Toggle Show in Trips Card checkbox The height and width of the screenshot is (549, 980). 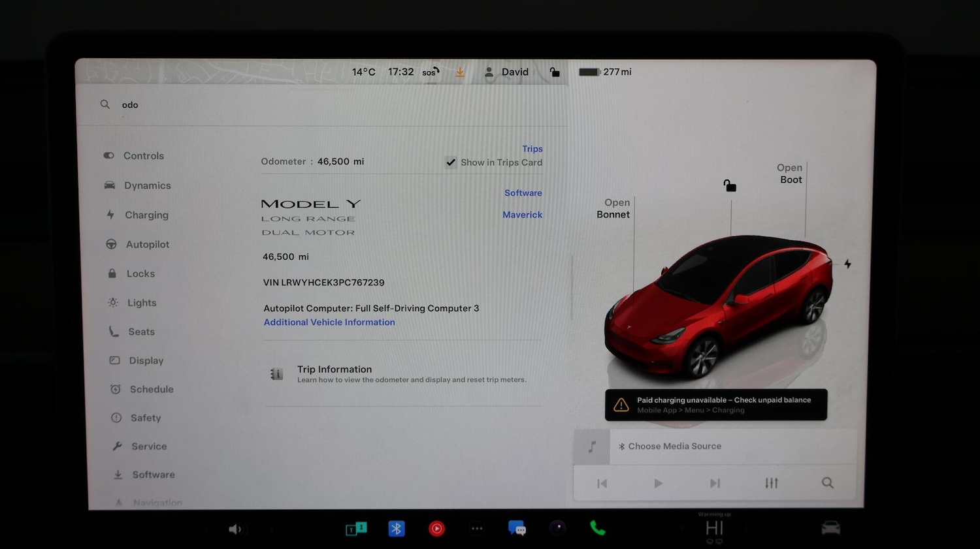point(451,163)
